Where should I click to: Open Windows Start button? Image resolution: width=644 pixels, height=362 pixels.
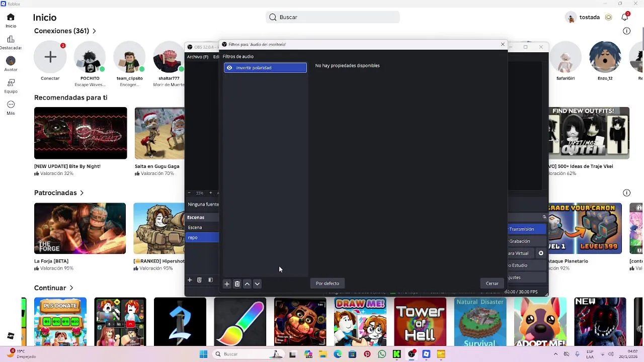(203, 354)
